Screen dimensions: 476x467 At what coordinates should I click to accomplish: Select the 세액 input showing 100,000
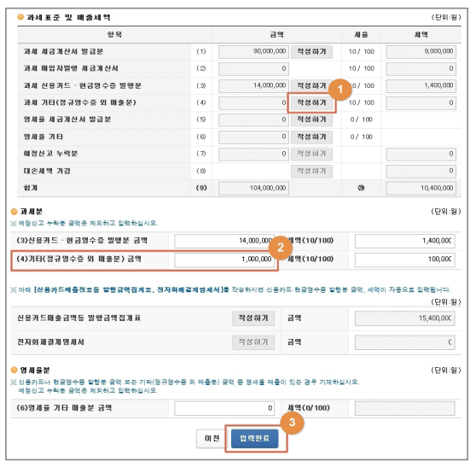point(405,260)
